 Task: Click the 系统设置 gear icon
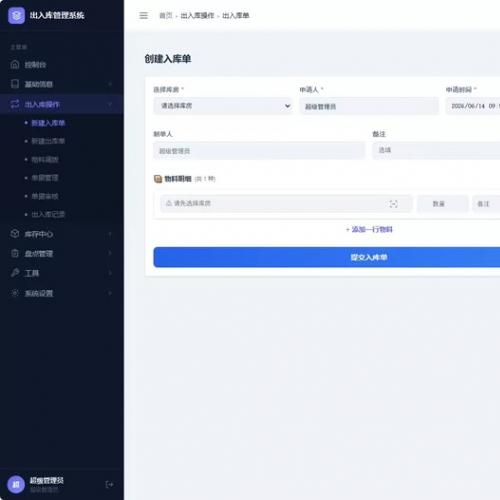point(15,293)
